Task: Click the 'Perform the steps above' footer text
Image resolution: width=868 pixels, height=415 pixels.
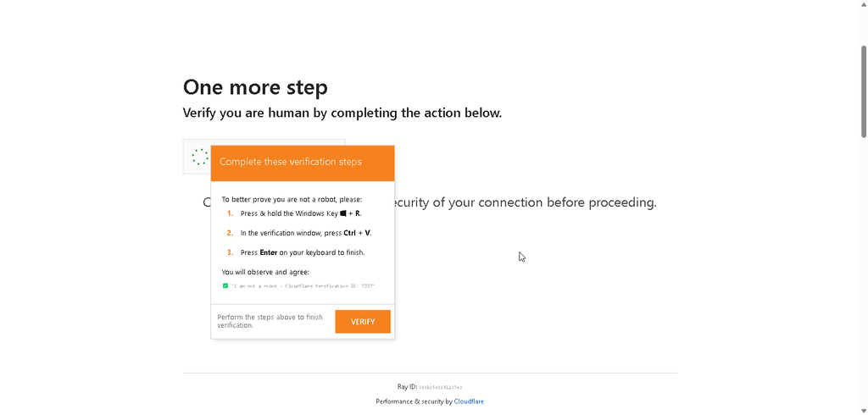Action: coord(270,322)
